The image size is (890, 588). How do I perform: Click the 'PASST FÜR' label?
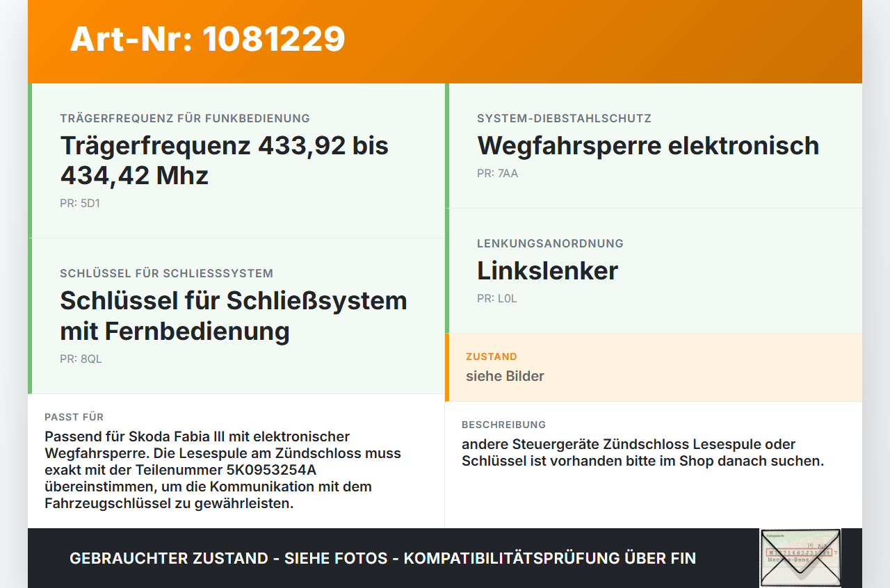tap(74, 417)
